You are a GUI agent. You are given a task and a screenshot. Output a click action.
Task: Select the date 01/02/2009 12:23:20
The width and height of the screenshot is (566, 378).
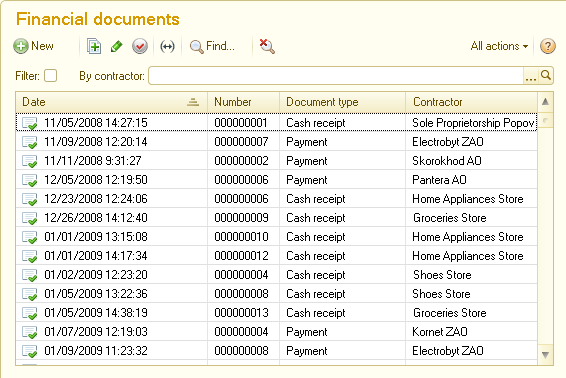96,275
